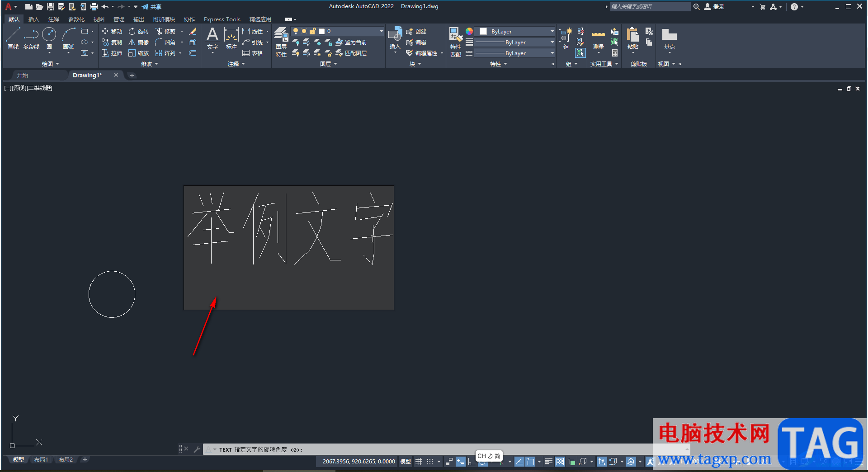Select the Polyline (多段线) tool
Viewport: 868px width, 472px height.
[31, 38]
